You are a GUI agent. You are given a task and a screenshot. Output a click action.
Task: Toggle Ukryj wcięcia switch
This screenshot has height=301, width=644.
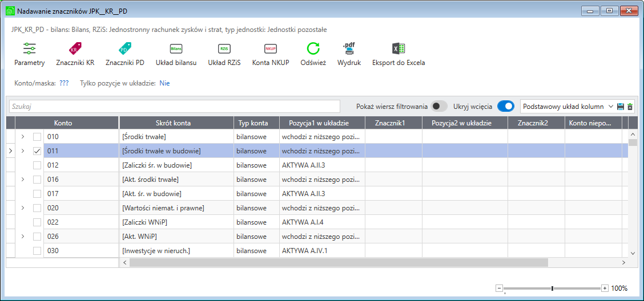pos(506,106)
